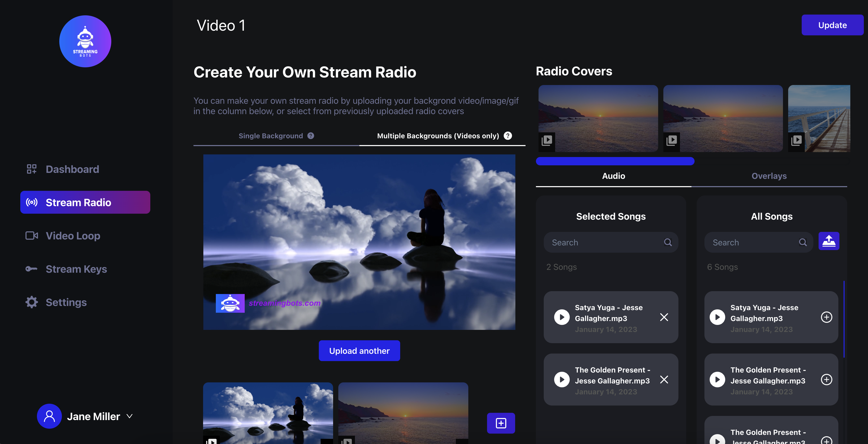Click All Songs search magnifier icon
The height and width of the screenshot is (444, 868).
(x=803, y=242)
